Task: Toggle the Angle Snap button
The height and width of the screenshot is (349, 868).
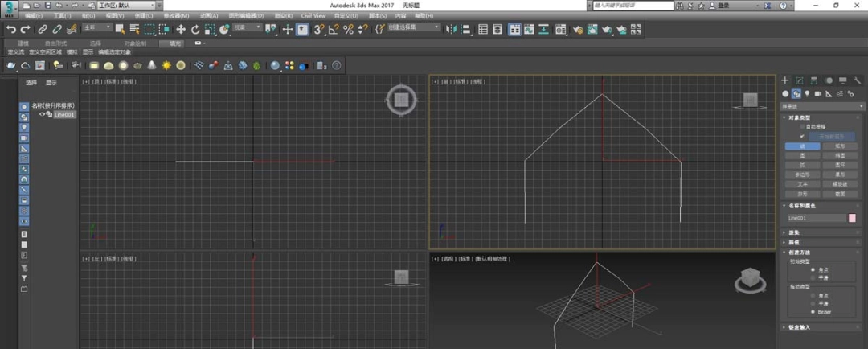Action: click(334, 30)
